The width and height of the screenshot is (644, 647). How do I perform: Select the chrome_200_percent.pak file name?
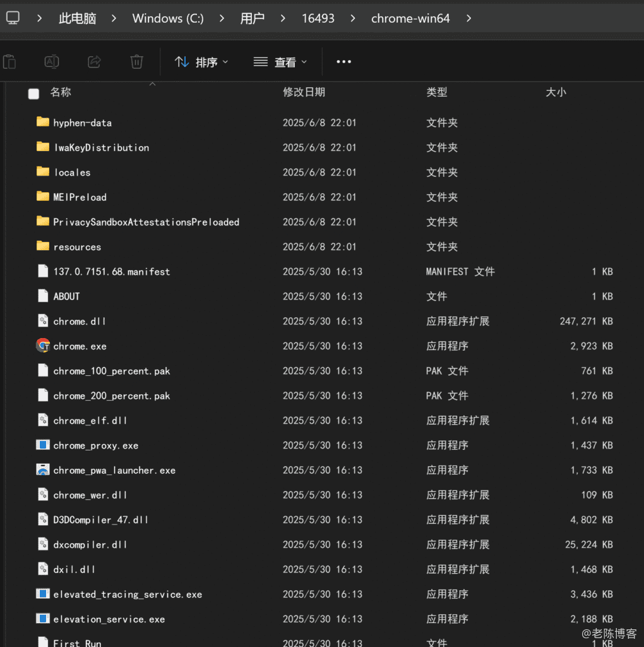[111, 396]
